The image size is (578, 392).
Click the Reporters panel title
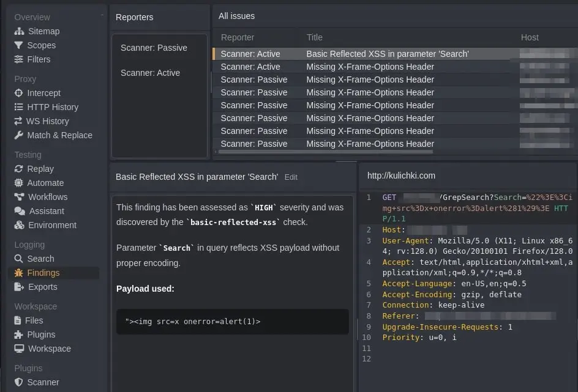pos(135,17)
